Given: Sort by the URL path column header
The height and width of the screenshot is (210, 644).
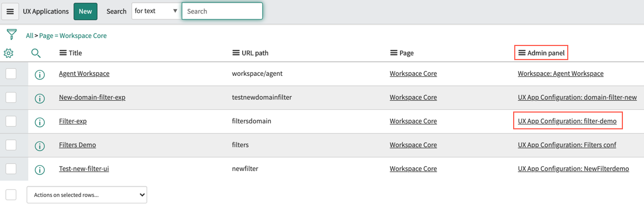Looking at the screenshot, I should coord(255,53).
